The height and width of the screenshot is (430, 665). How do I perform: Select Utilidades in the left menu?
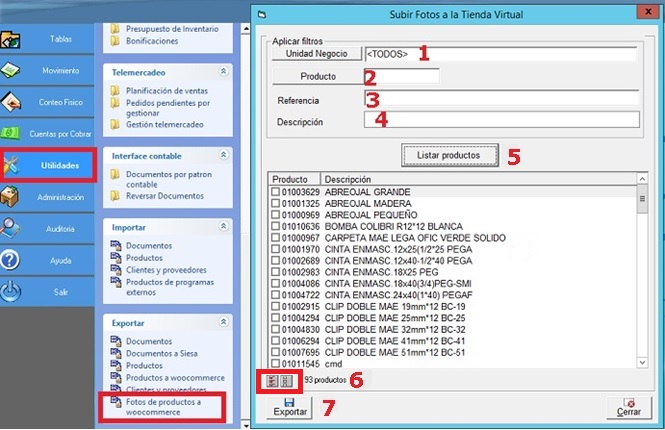coord(49,166)
